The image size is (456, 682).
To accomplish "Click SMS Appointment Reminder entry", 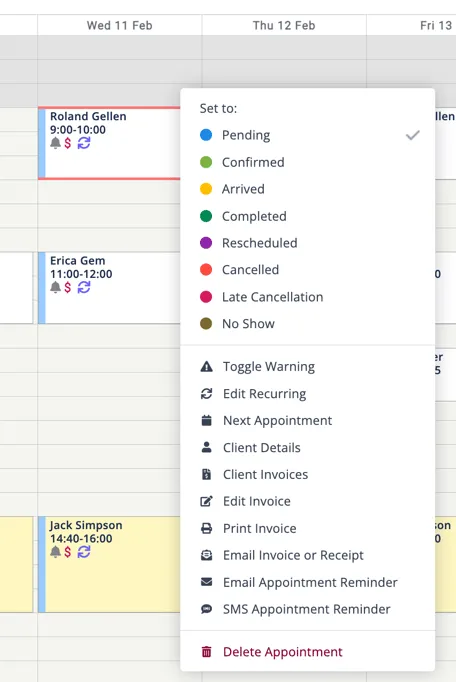I will pos(308,609).
